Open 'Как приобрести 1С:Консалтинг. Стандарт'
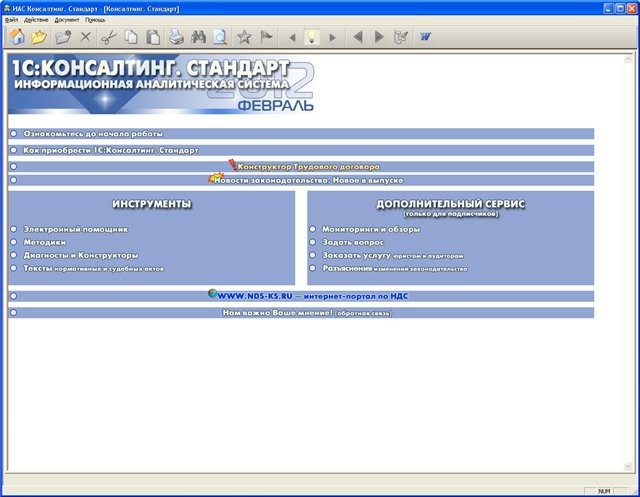Screen dimensions: 640x497 (111, 150)
